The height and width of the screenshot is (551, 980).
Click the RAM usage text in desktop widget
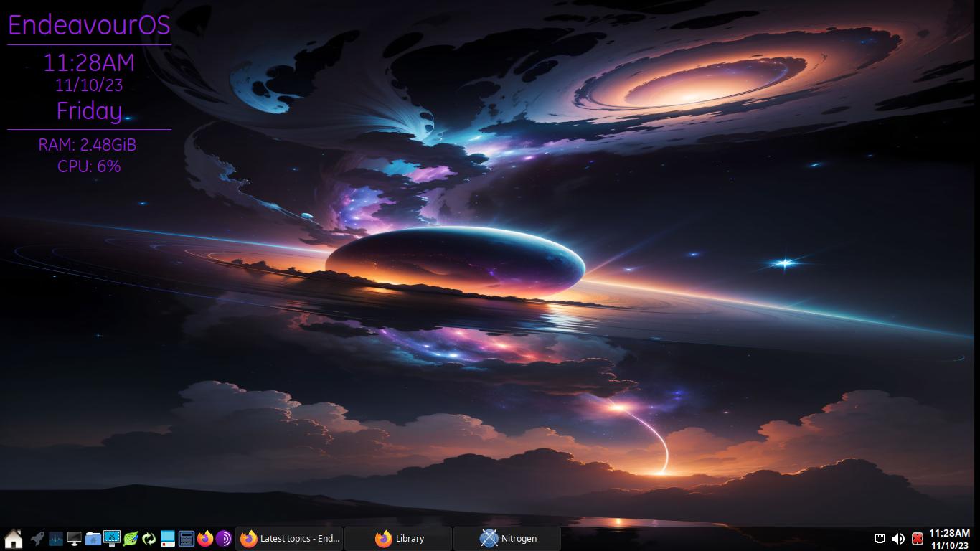88,145
